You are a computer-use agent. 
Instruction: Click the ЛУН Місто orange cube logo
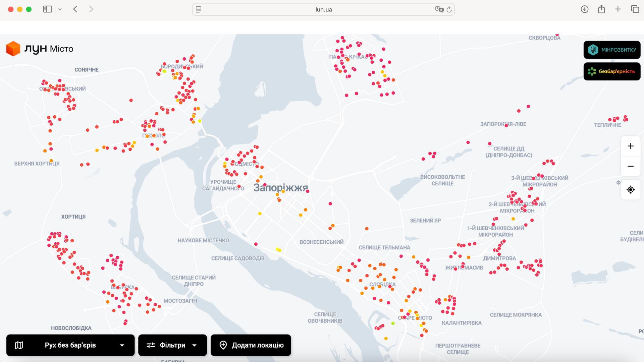(x=13, y=49)
